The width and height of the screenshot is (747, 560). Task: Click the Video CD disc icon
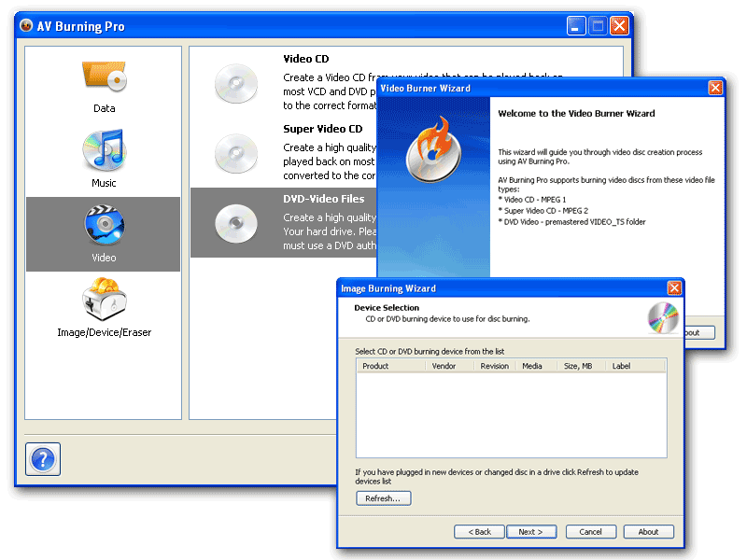coord(236,84)
